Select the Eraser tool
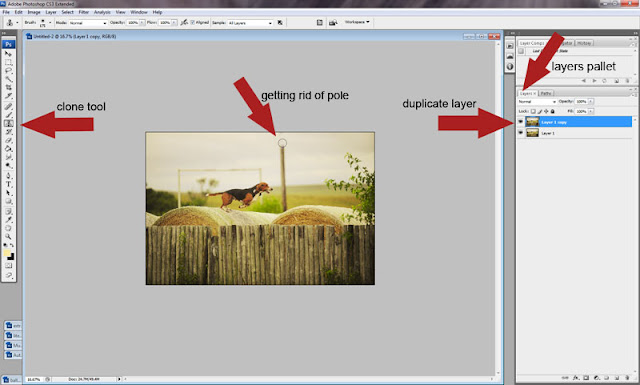Viewport: 640px width, 385px height. point(8,140)
